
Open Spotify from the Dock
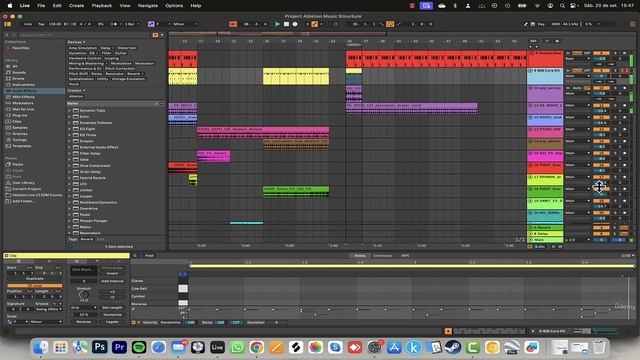pyautogui.click(x=139, y=347)
